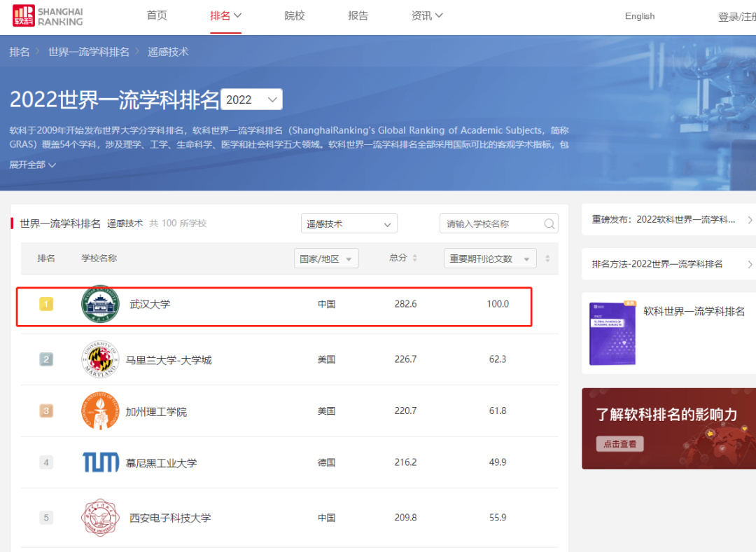Click total score 209.8
This screenshot has height=552, width=756.
(x=405, y=518)
